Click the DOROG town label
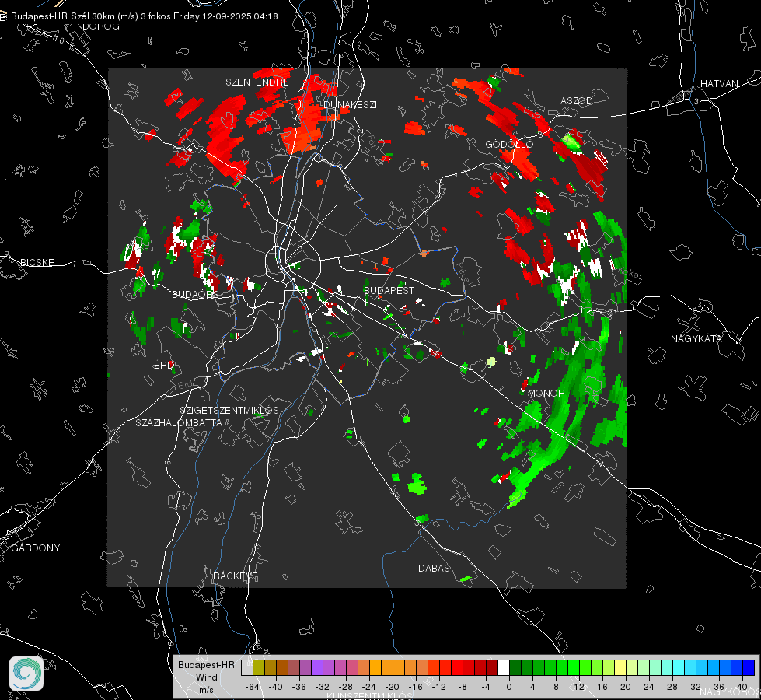 click(x=101, y=26)
